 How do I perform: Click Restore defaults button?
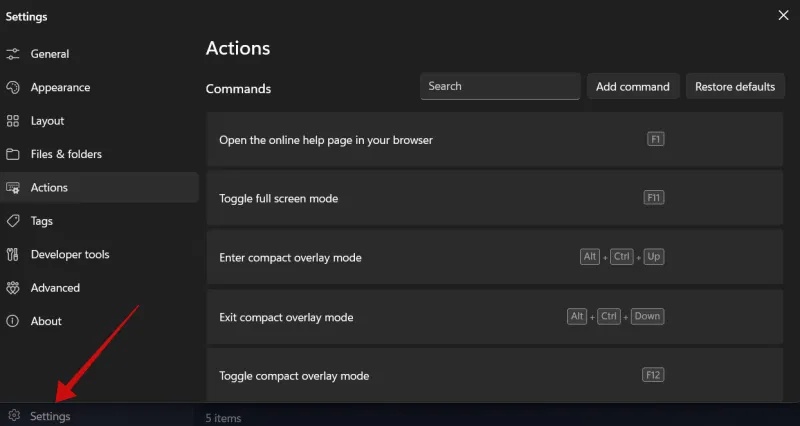tap(735, 87)
